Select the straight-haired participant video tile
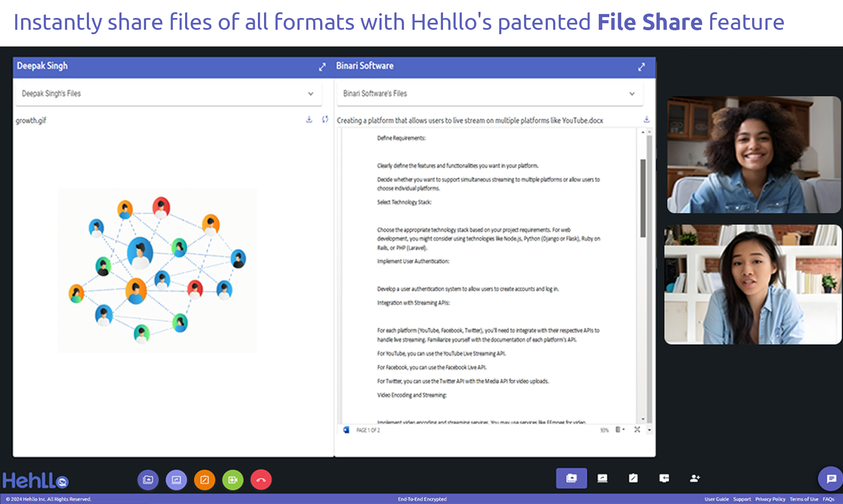The image size is (843, 504). pos(753,284)
